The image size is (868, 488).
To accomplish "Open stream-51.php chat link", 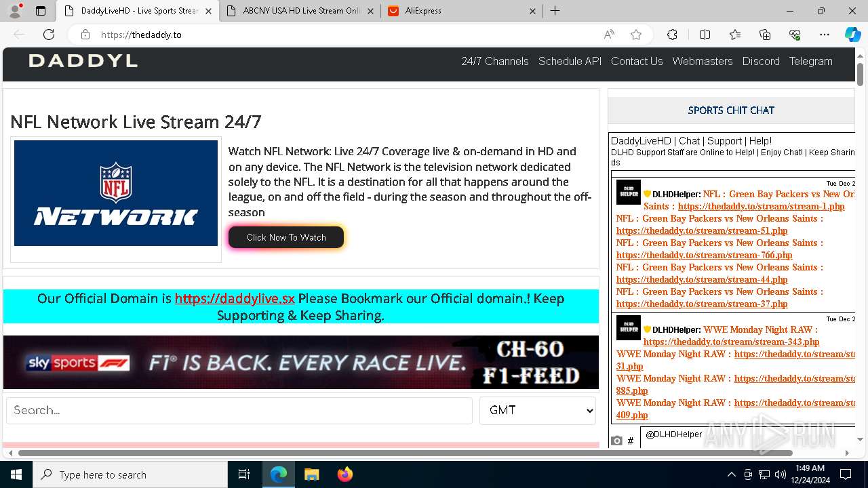I will 702,231.
